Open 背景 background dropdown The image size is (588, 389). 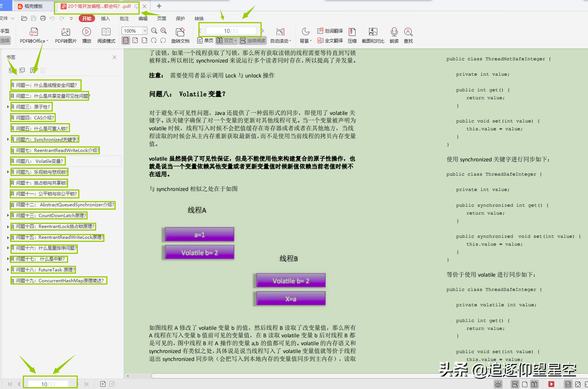[x=305, y=36]
